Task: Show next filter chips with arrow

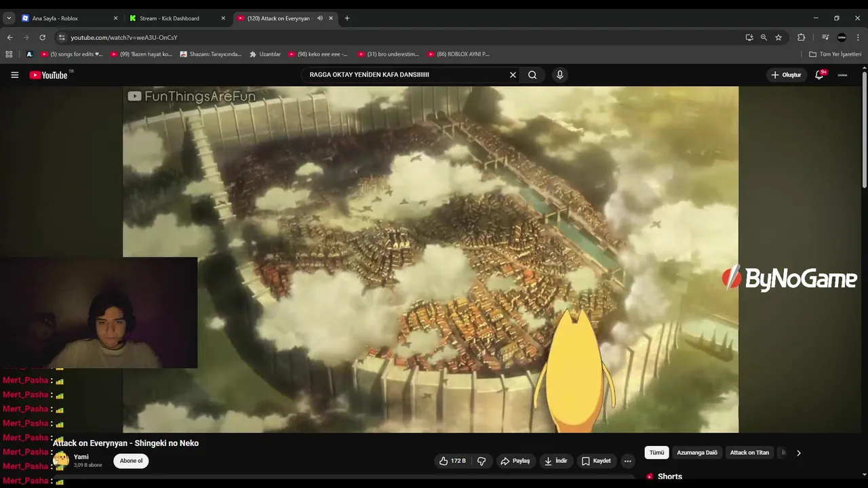Action: [x=798, y=453]
